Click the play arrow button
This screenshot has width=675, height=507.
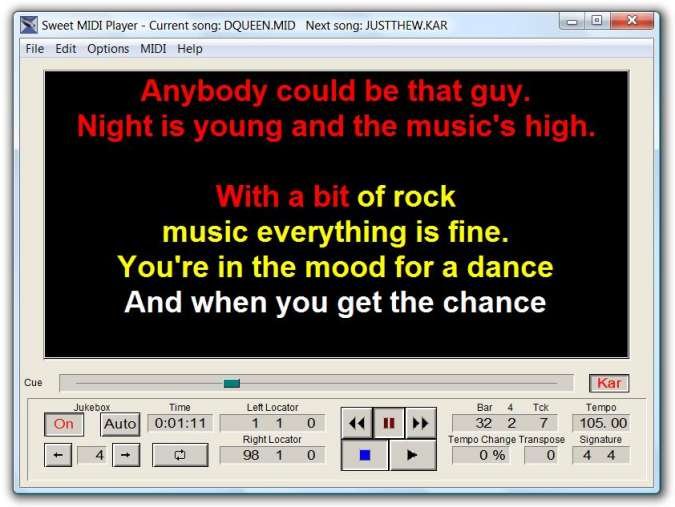[x=412, y=455]
